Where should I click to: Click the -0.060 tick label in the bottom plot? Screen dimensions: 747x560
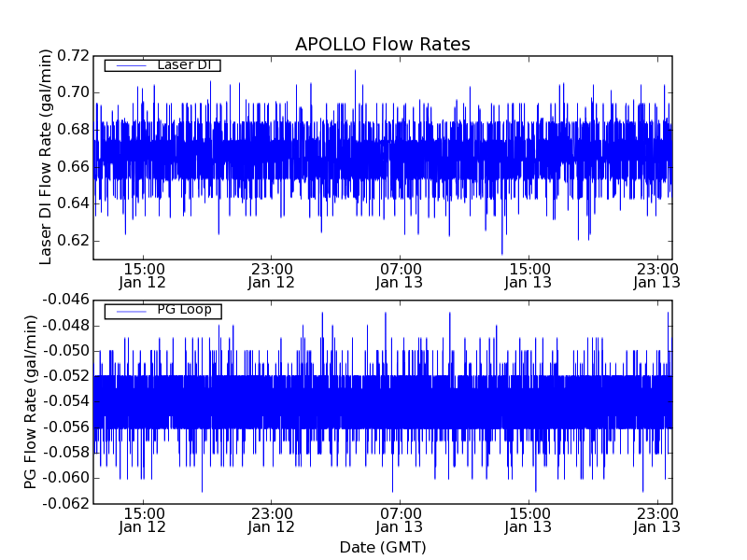tap(65, 478)
